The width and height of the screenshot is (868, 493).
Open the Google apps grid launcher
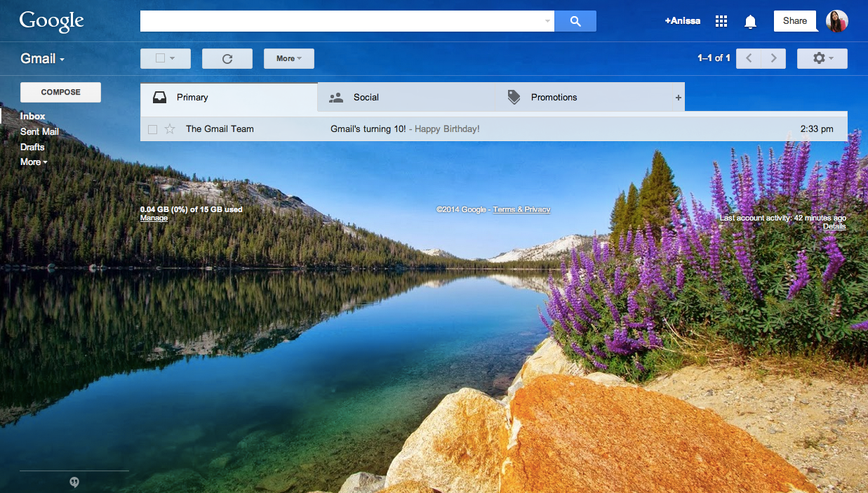[721, 20]
